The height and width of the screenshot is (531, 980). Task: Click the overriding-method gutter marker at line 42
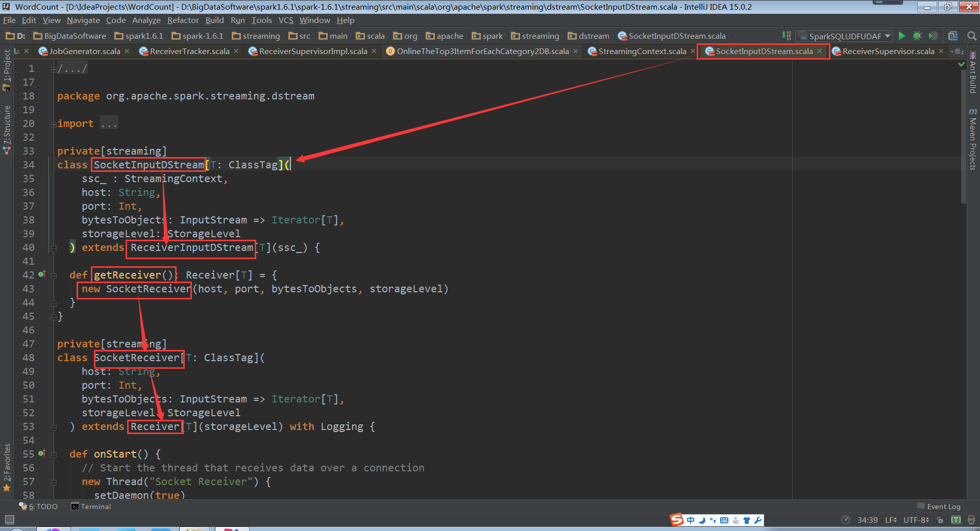tap(42, 274)
